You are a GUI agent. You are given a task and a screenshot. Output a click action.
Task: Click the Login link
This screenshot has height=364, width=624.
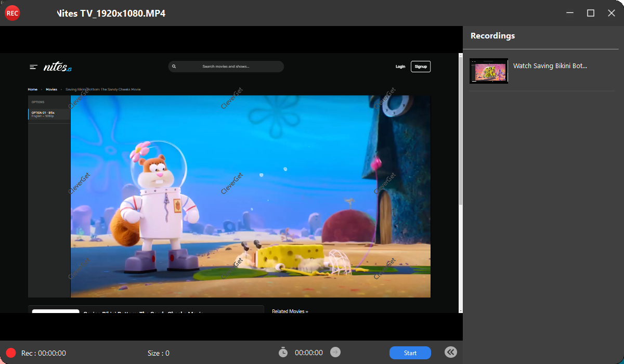click(400, 67)
